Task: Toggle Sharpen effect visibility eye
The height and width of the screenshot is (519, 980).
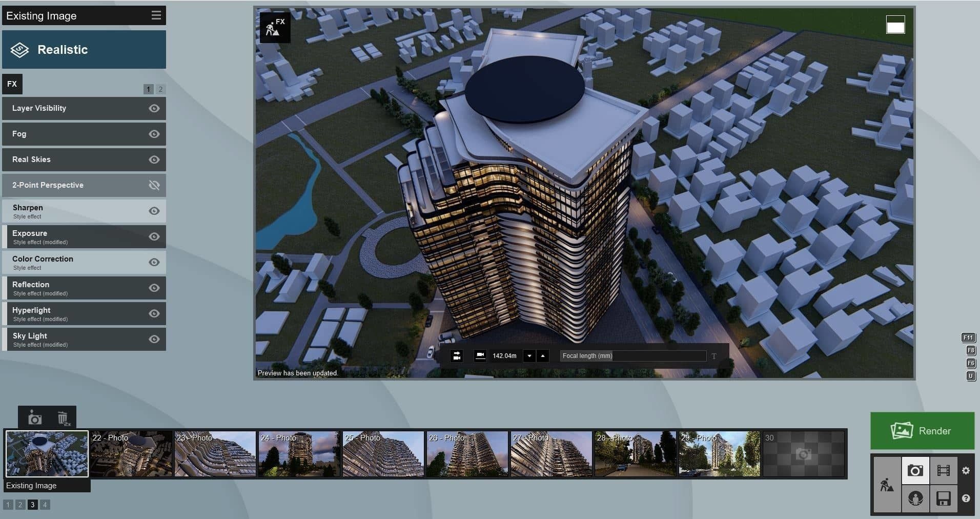Action: click(x=154, y=211)
